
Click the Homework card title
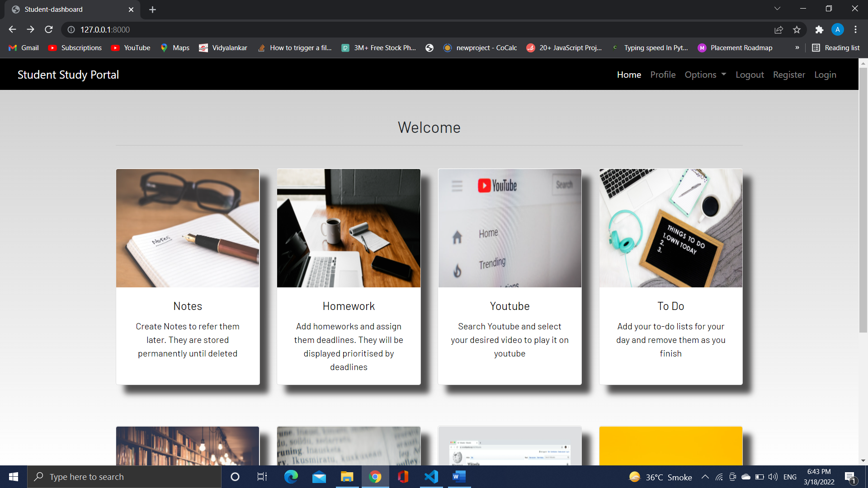point(349,306)
